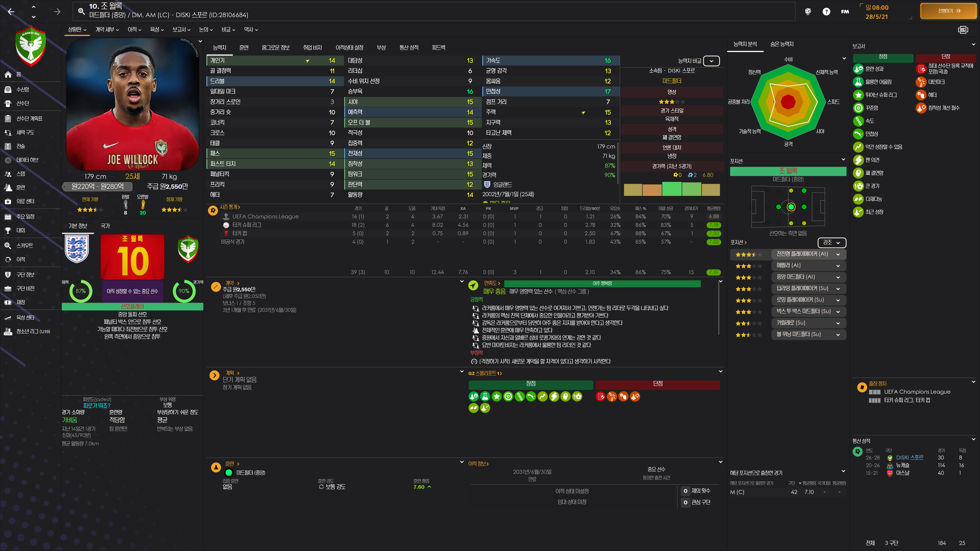The image size is (980, 551).
Task: Open the 강조 dropdown
Action: tap(832, 242)
